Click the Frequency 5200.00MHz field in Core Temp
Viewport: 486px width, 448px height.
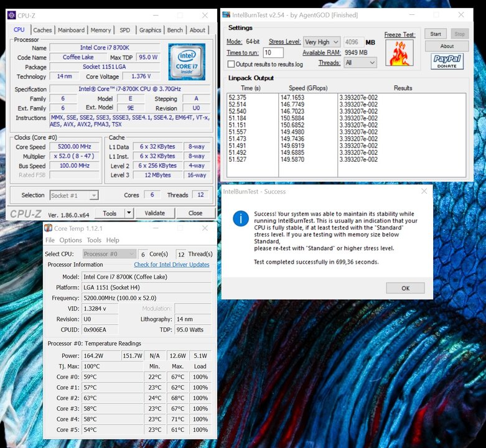146,298
